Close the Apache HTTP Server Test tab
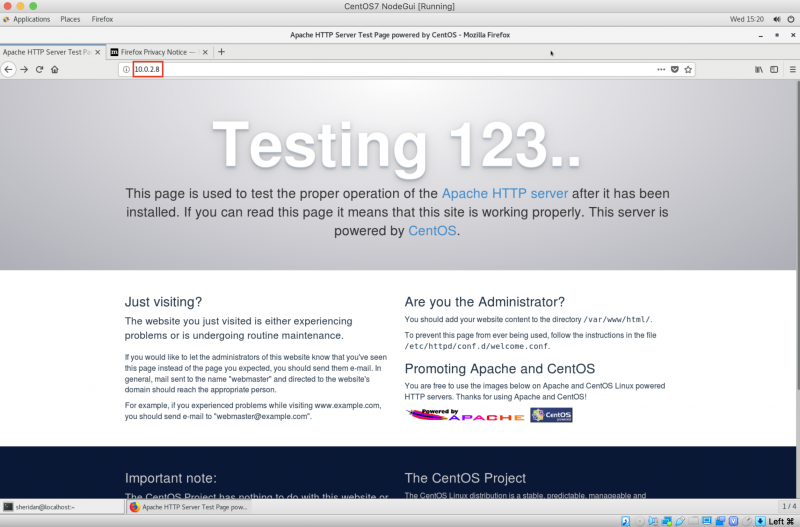This screenshot has height=527, width=800. pyautogui.click(x=97, y=52)
